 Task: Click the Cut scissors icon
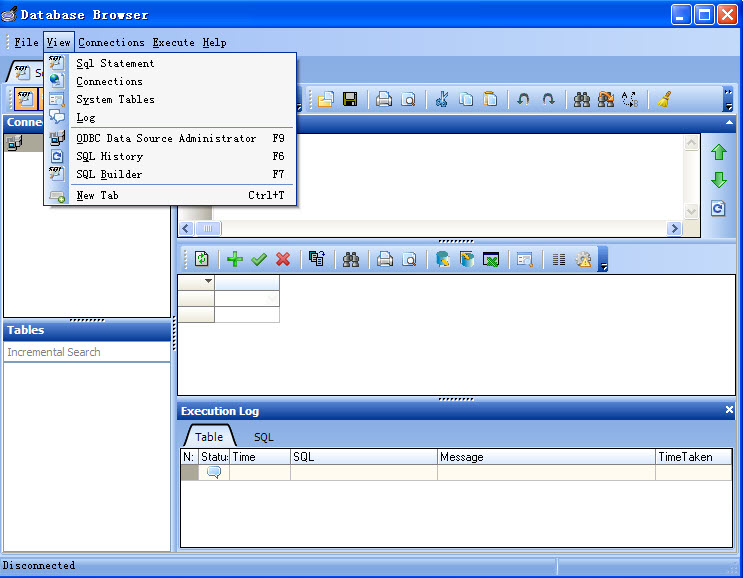click(x=441, y=99)
